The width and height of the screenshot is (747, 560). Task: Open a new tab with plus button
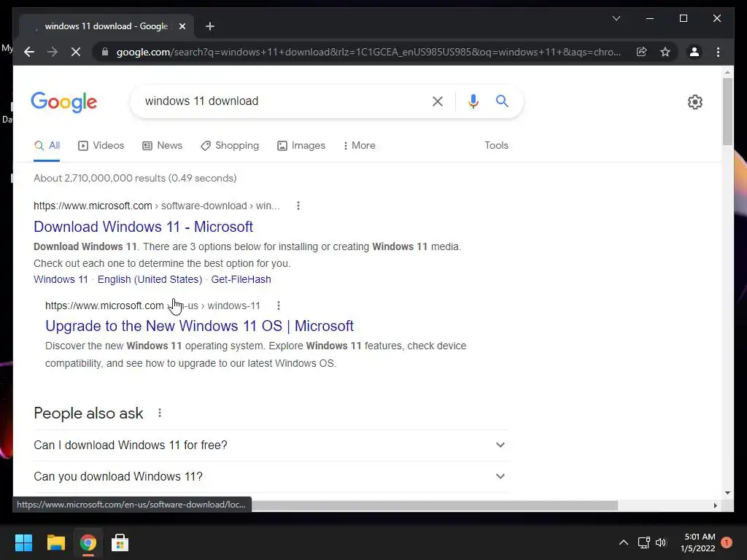coord(210,26)
